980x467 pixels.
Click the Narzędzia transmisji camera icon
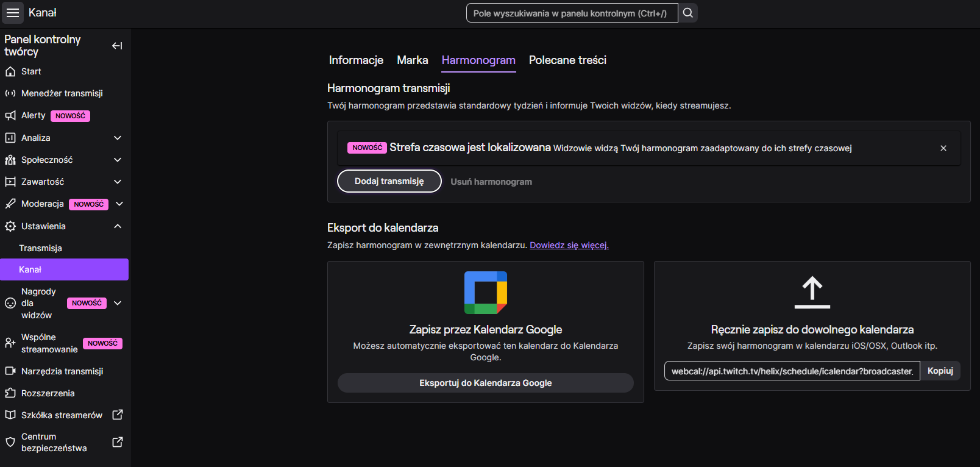tap(10, 371)
